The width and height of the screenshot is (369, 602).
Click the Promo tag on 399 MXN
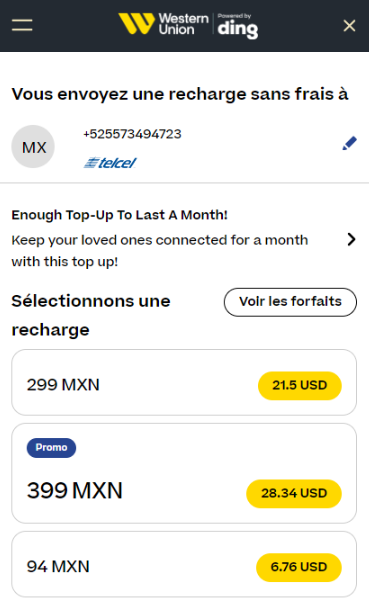click(51, 448)
